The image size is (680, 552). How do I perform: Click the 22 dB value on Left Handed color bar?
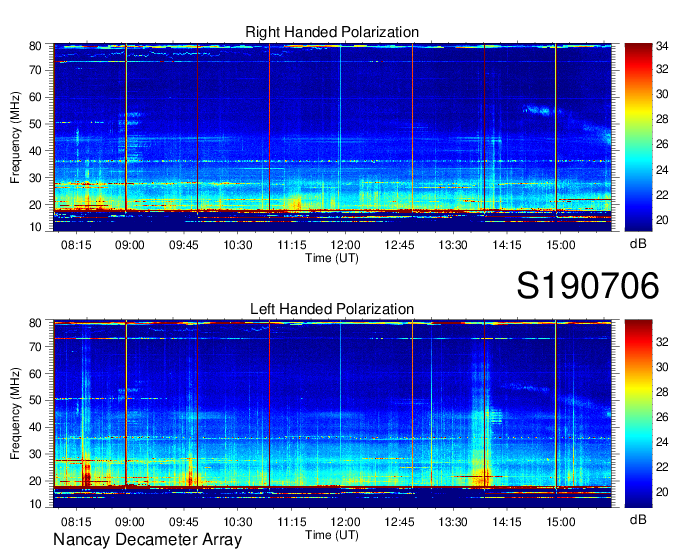coord(662,467)
